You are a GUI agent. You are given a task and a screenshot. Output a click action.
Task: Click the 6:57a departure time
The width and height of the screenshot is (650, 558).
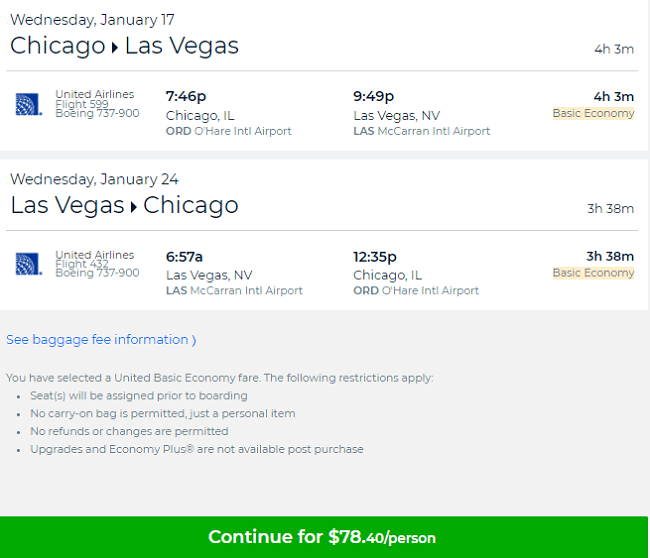pos(184,257)
